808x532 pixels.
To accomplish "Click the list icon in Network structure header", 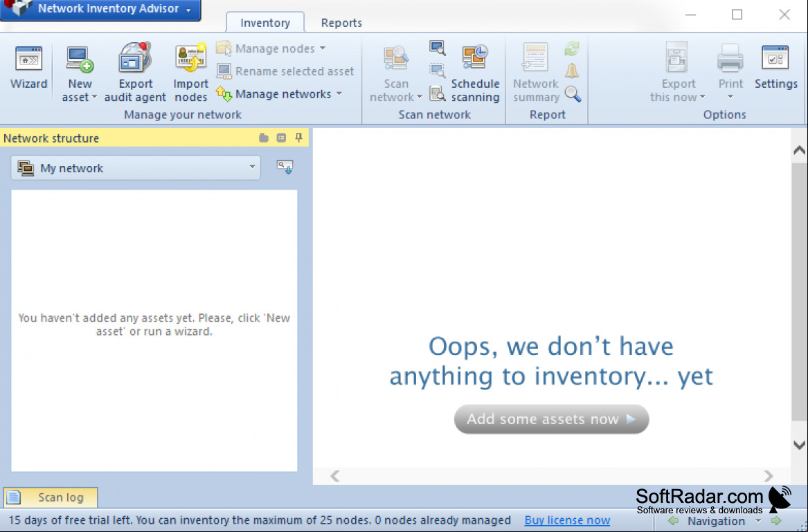I will tap(281, 138).
